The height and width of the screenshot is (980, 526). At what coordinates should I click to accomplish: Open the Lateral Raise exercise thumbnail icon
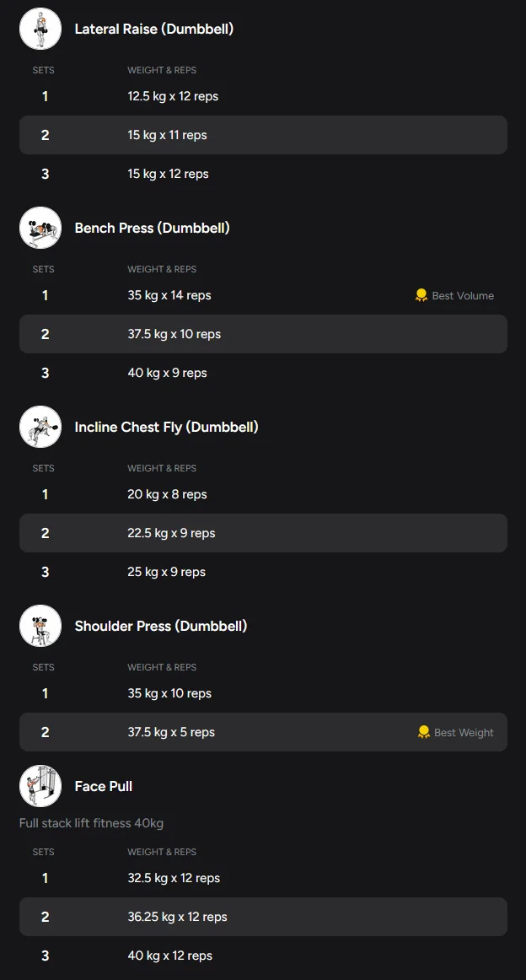40,29
